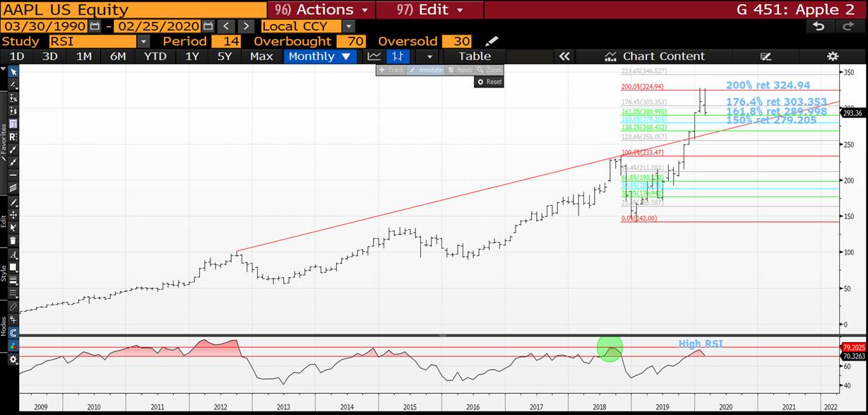Screen dimensions: 868x415
Task: Open the Chart Content panel
Action: pos(655,57)
